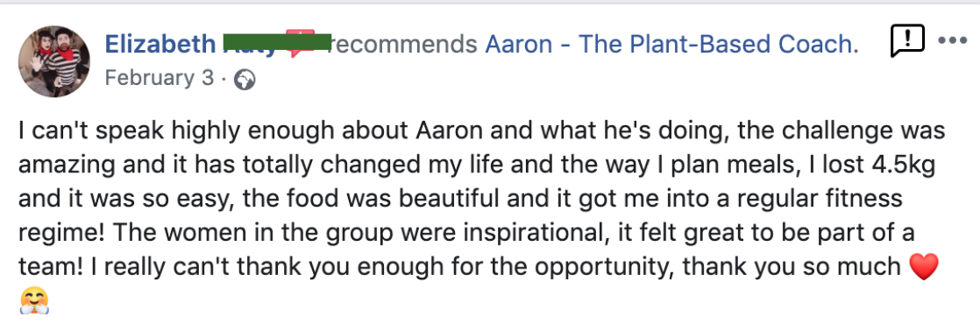
Task: Click the red recommendation badge icon
Action: (300, 44)
